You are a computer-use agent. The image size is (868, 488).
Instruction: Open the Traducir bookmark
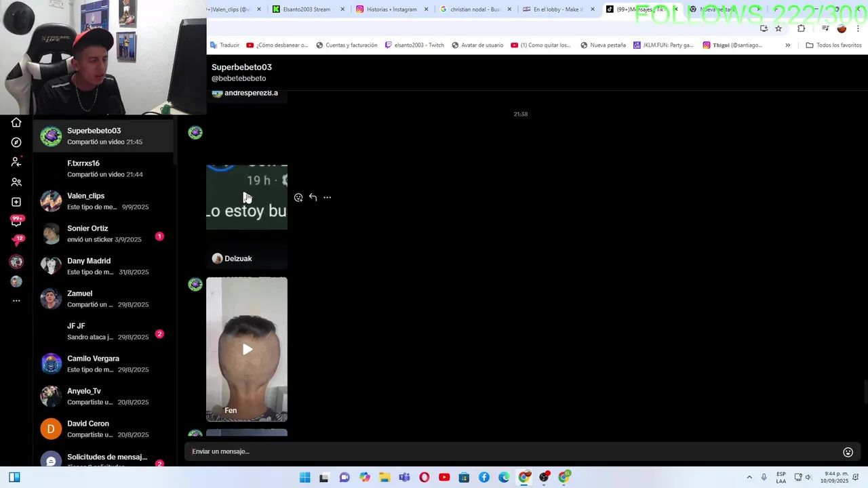point(224,45)
